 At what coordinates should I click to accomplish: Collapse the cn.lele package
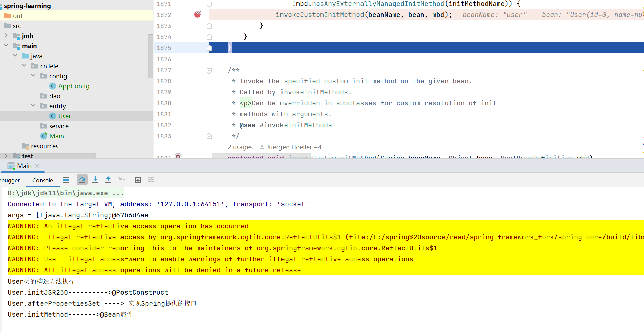tap(24, 66)
